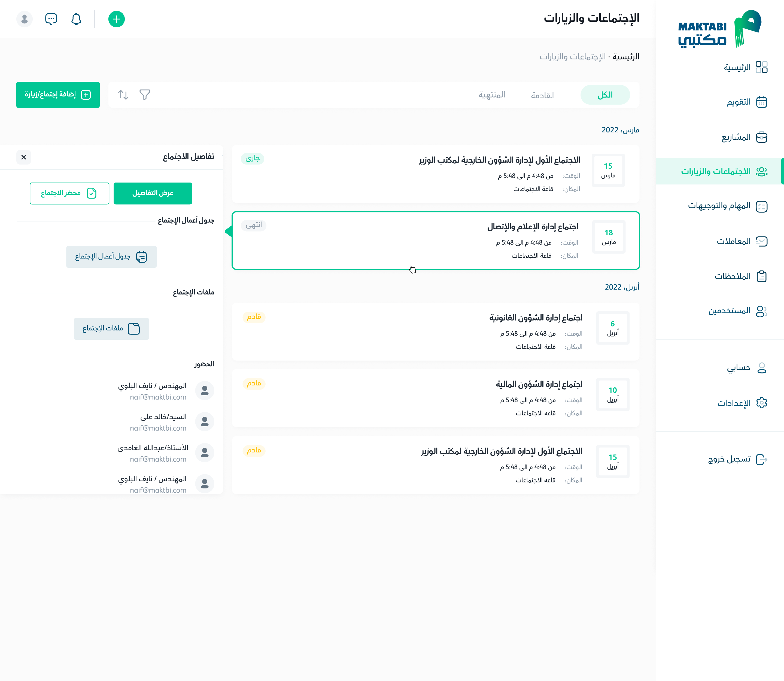
Task: Click عرض التفاصيل button
Action: [x=153, y=193]
